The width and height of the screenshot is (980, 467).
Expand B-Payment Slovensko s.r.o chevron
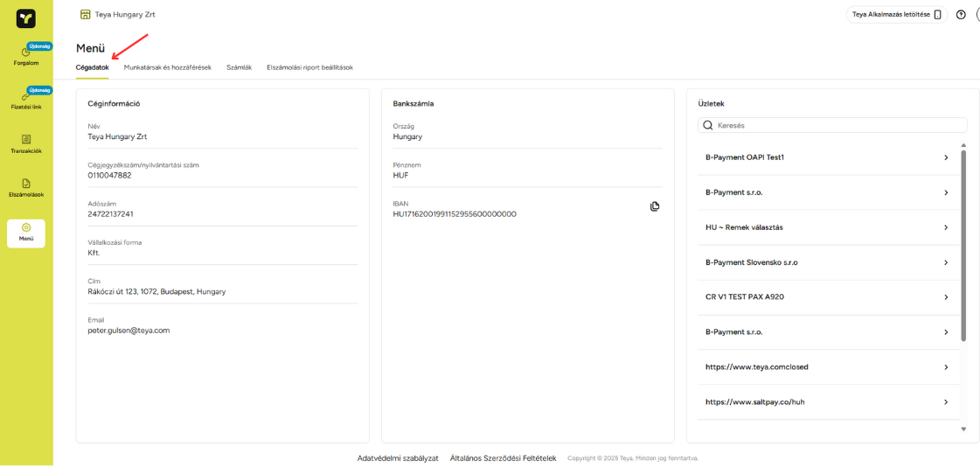pos(946,262)
